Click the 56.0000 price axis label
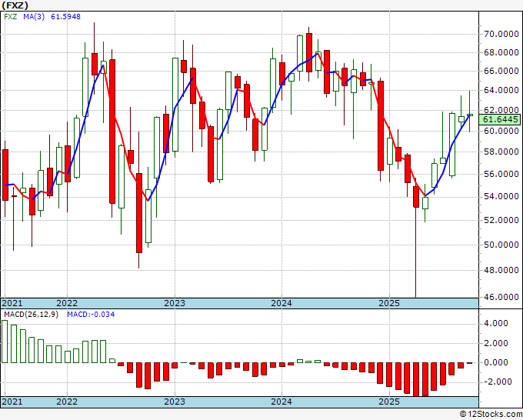 tap(501, 174)
